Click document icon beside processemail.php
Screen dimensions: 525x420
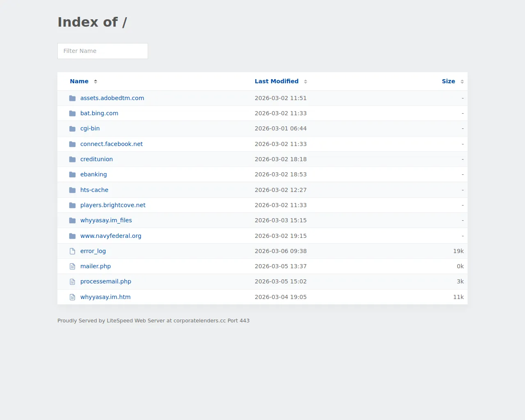click(x=73, y=282)
